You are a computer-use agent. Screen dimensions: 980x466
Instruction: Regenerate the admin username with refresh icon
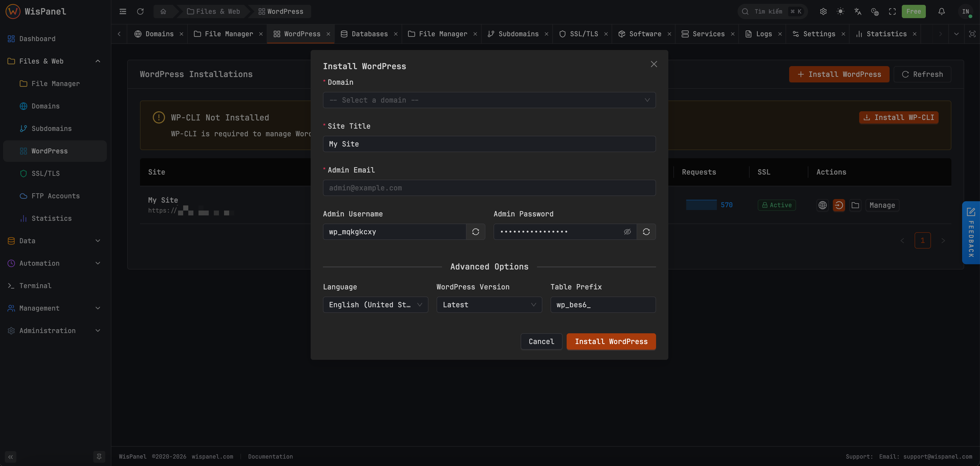pos(475,231)
